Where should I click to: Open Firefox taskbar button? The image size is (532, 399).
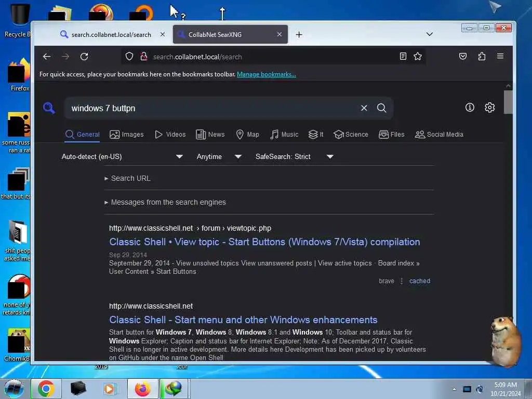143,389
